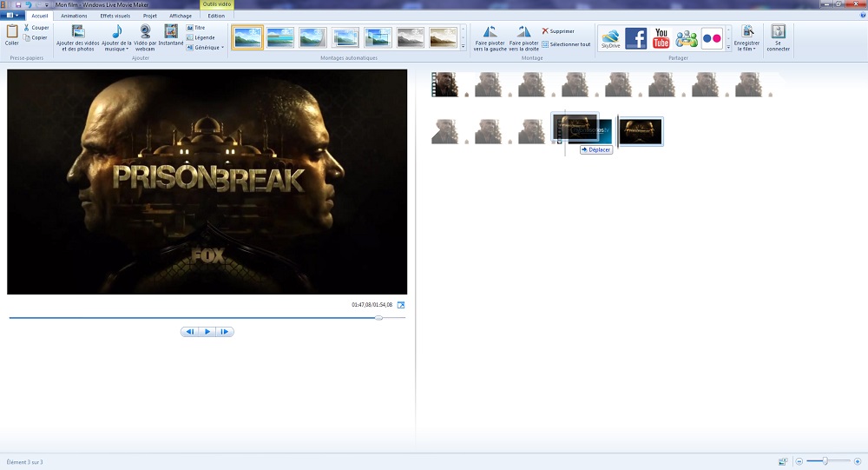The height and width of the screenshot is (470, 868).
Task: Switch to Effets visuels tab
Action: [x=115, y=16]
